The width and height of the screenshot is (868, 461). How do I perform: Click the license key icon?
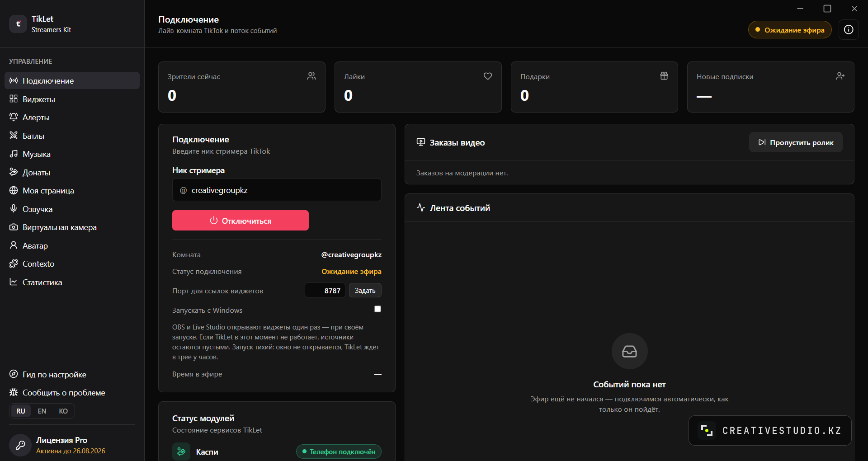20,445
